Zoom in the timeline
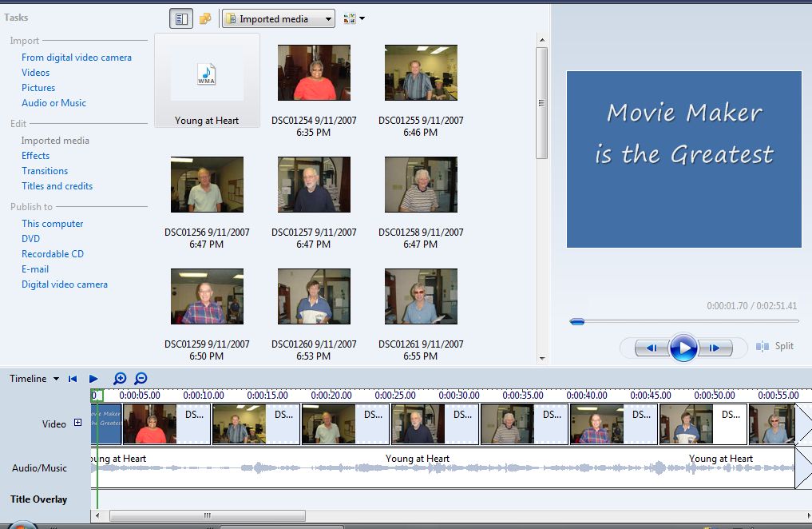The image size is (812, 529). (x=120, y=379)
